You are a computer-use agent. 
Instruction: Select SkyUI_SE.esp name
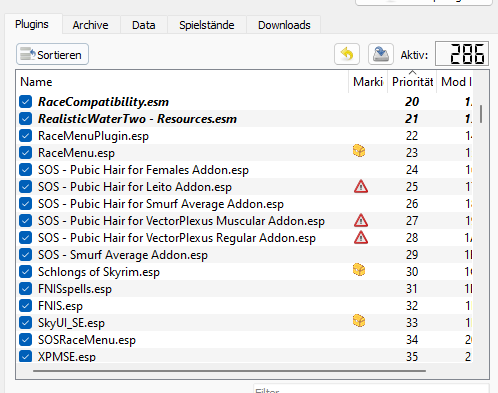(71, 323)
